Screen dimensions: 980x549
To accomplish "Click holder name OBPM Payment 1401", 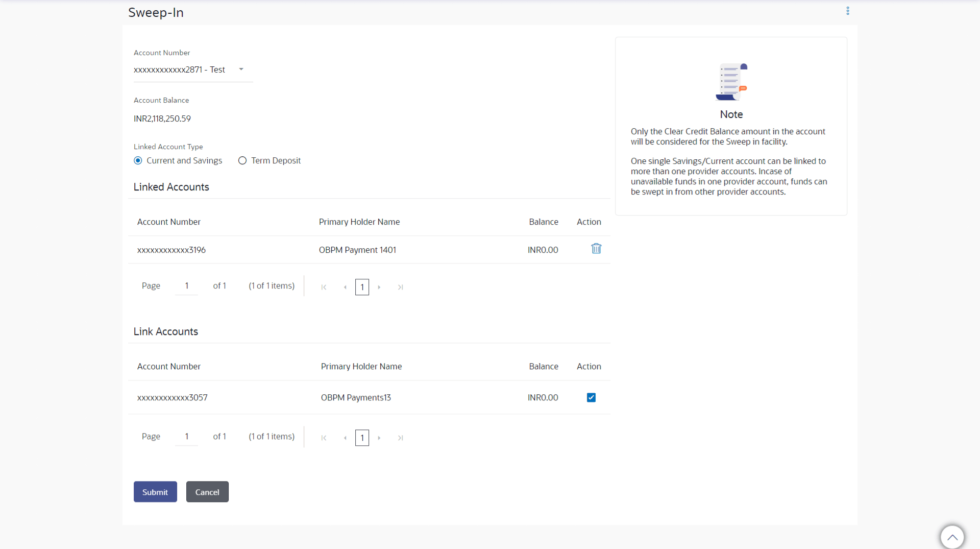I will point(357,250).
